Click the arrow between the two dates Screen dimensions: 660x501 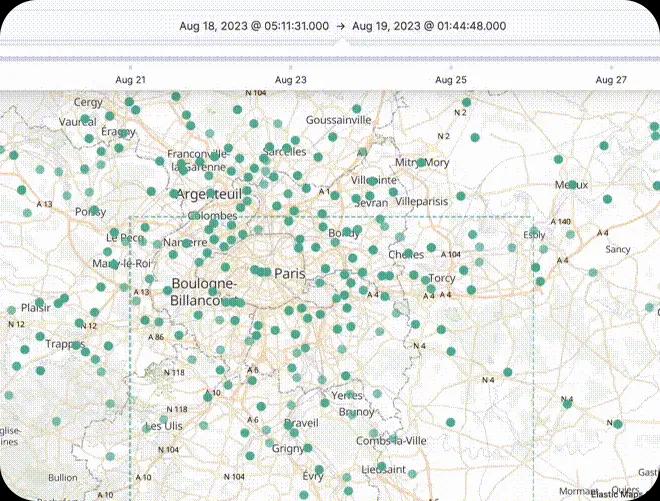pos(342,25)
